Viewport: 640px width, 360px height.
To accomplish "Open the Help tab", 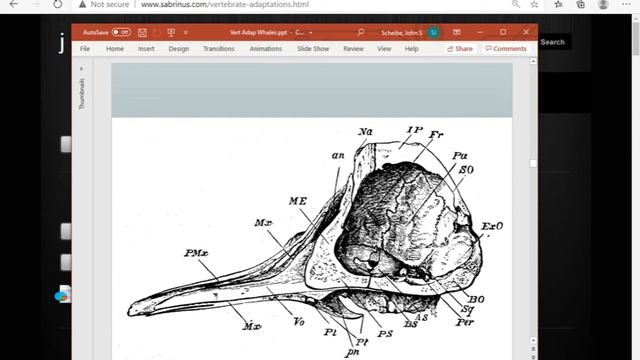I will pos(411,49).
